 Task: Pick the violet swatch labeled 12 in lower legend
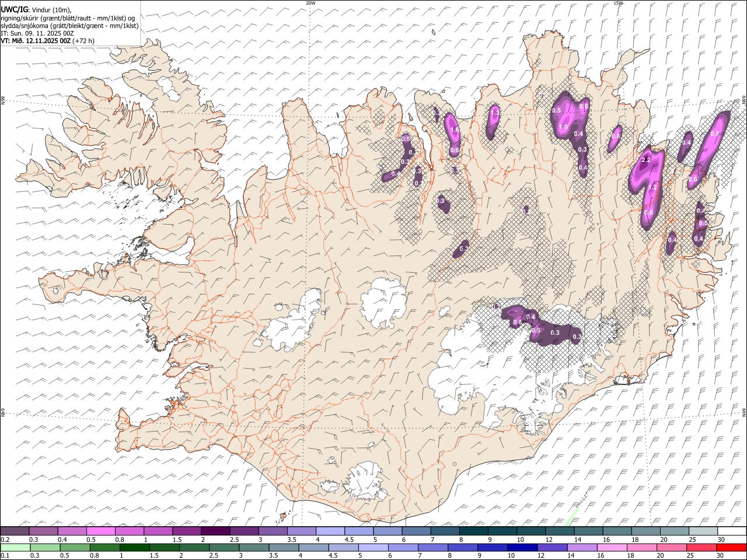coord(552,547)
